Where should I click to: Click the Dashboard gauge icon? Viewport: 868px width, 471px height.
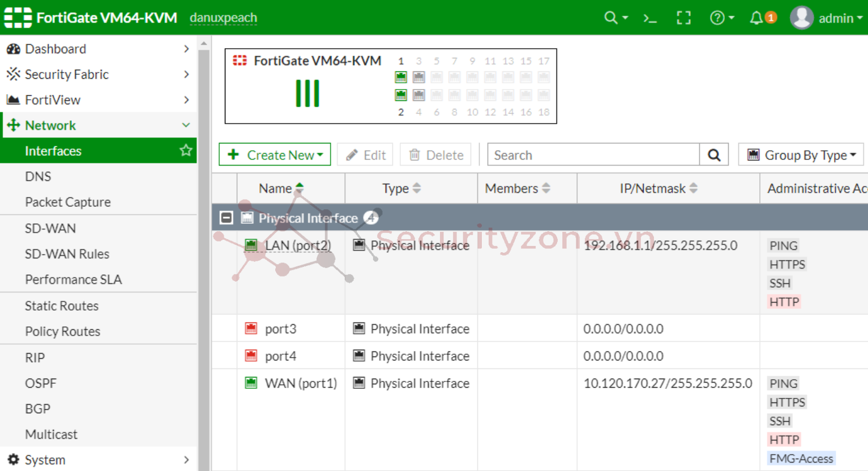[x=13, y=49]
